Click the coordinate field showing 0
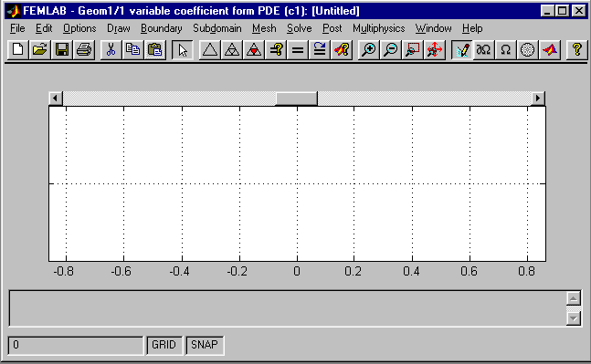 click(x=76, y=345)
